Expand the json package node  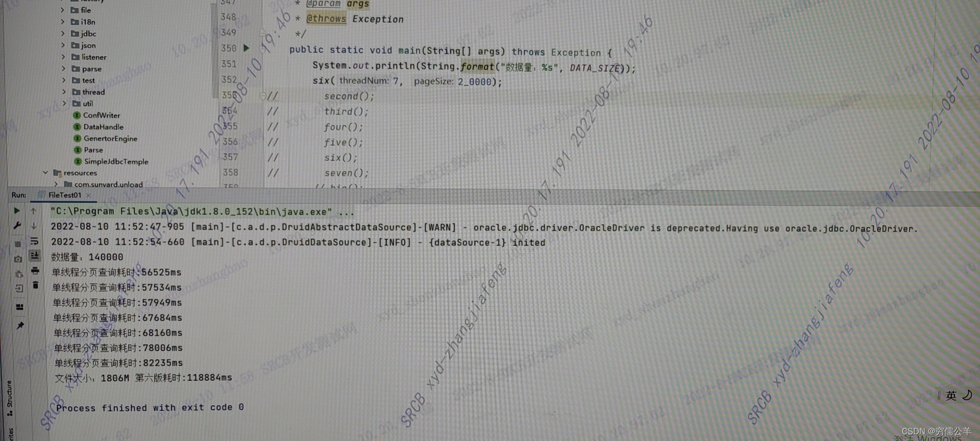(x=63, y=45)
